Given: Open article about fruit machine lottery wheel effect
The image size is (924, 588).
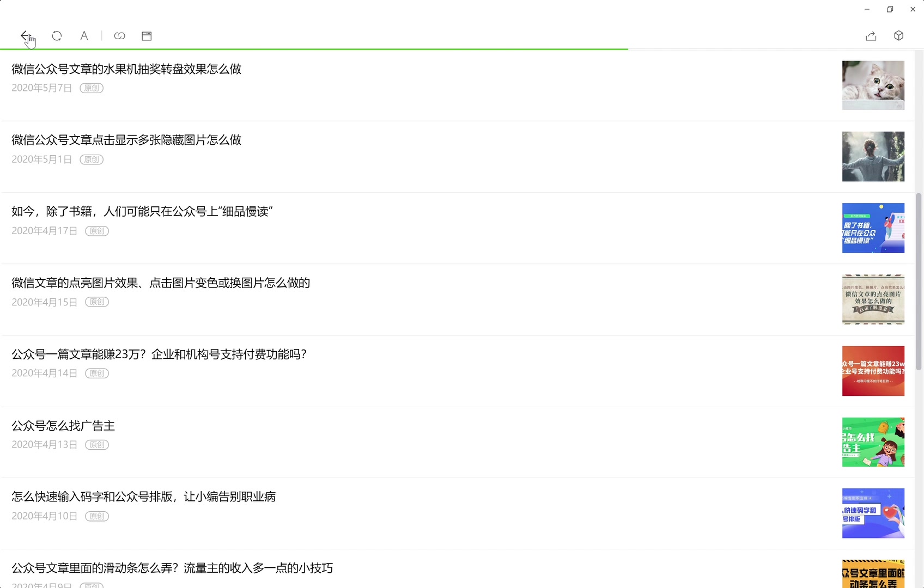Looking at the screenshot, I should pyautogui.click(x=127, y=69).
